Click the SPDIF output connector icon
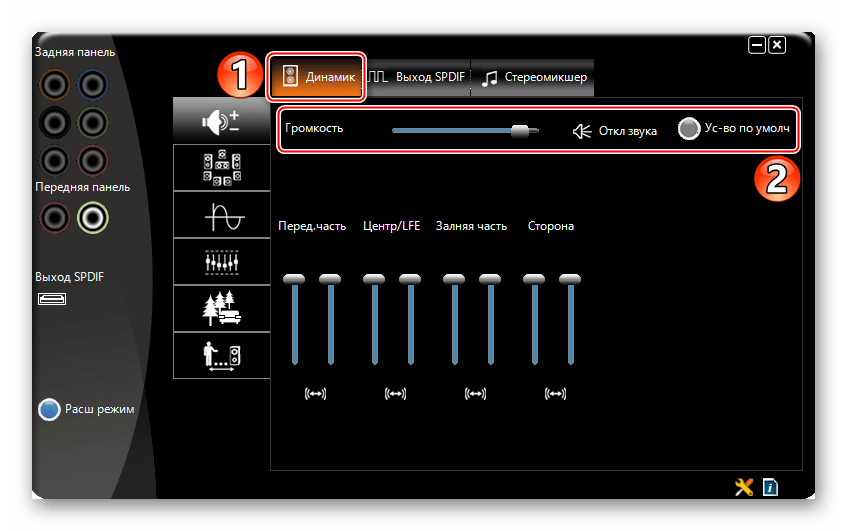The height and width of the screenshot is (531, 847). pyautogui.click(x=52, y=298)
